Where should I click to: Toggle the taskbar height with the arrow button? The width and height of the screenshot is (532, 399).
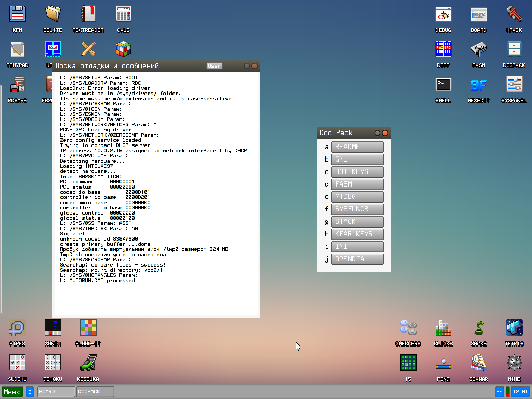point(30,391)
